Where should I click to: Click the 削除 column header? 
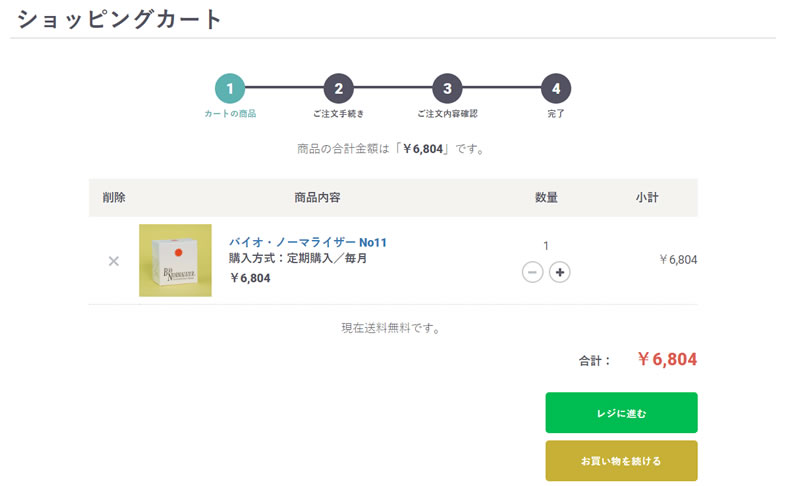[114, 198]
